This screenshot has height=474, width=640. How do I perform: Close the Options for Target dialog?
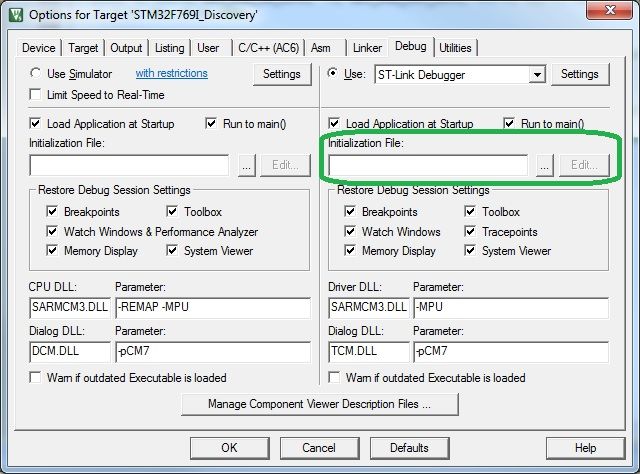click(x=609, y=10)
